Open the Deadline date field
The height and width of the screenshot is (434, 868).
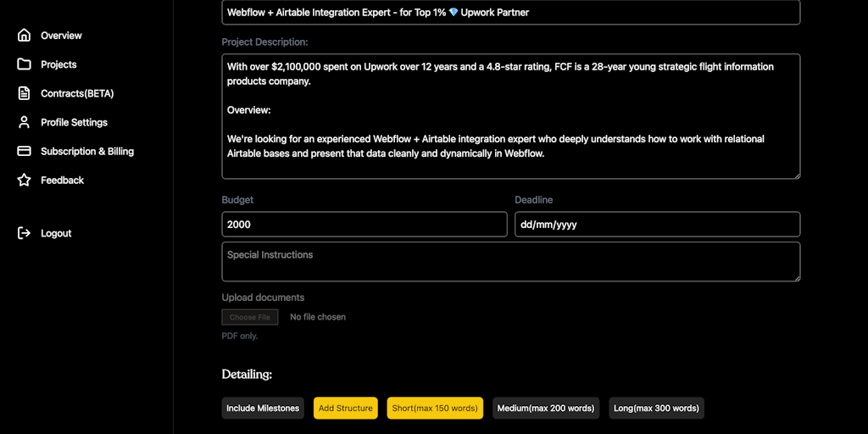click(x=658, y=224)
